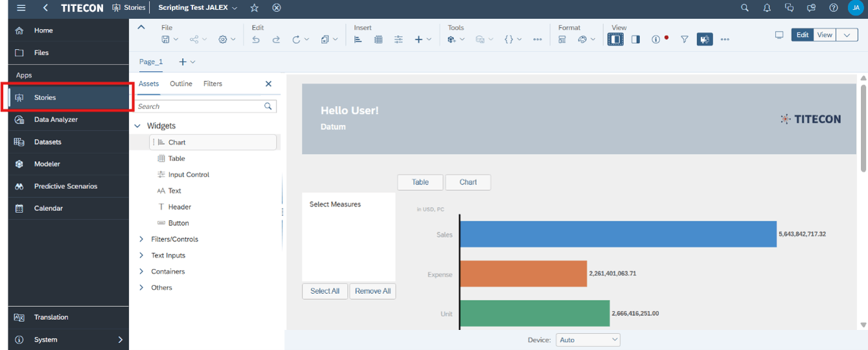Open more Tools options ellipsis
Viewport: 868px width, 350px height.
(x=538, y=39)
